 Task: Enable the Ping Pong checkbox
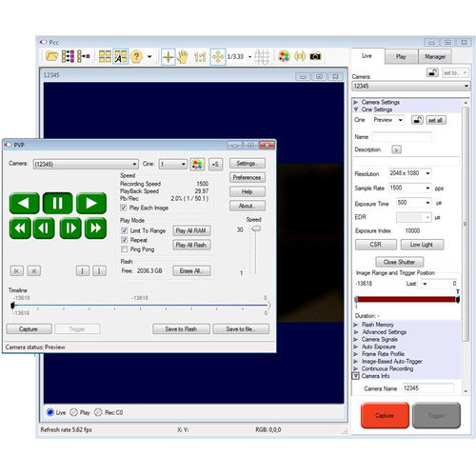[x=125, y=249]
